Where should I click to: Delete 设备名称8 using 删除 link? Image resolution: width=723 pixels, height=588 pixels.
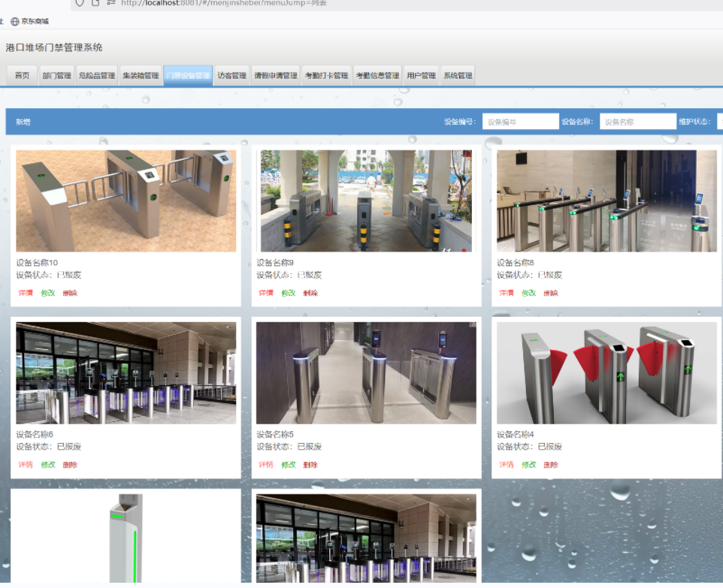551,293
